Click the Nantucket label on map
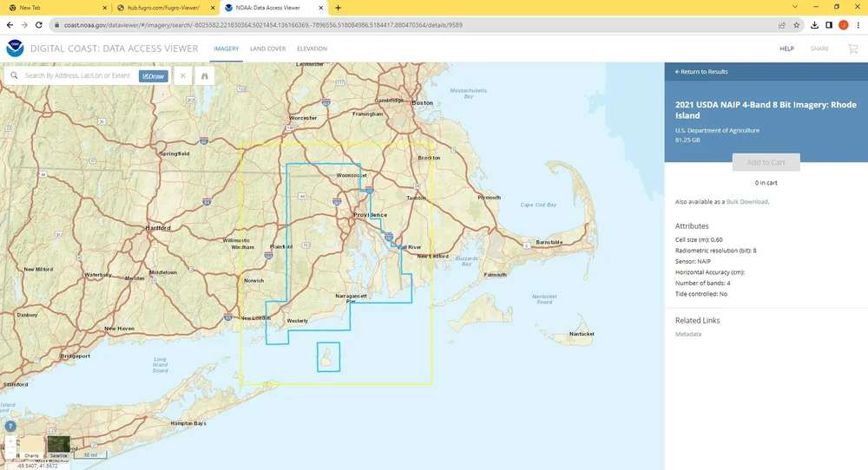 [x=582, y=334]
